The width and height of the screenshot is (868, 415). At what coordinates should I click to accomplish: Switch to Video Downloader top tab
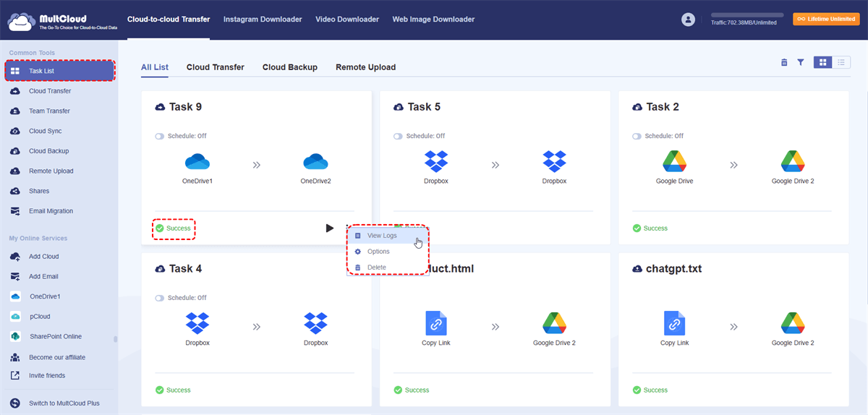(347, 20)
